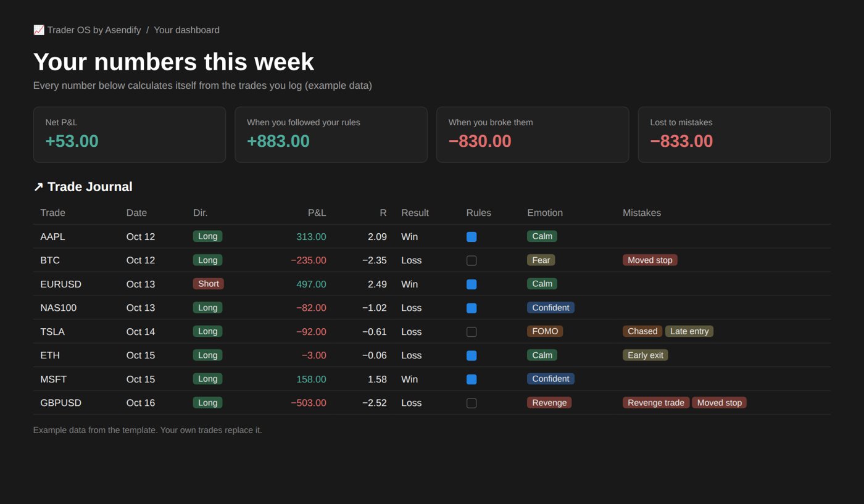Screen dimensions: 864x504
Task: Uncheck the Rules checkbox for MSFT trade
Action: [x=471, y=379]
